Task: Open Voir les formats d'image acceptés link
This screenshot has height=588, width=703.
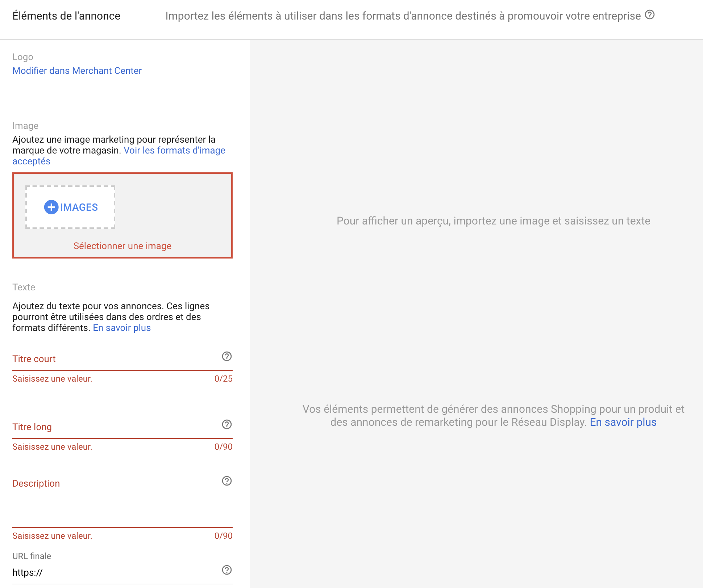Action: point(174,150)
